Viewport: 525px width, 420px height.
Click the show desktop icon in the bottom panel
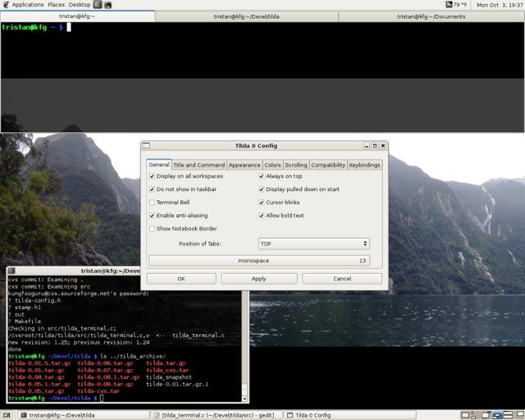pyautogui.click(x=7, y=415)
